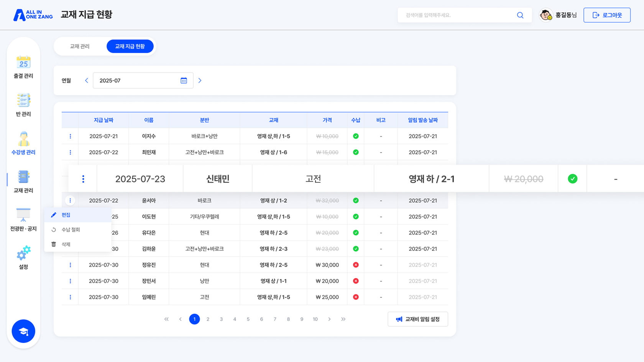Open the calendar icon in the date field
Viewport: 644px width, 362px height.
pyautogui.click(x=184, y=80)
